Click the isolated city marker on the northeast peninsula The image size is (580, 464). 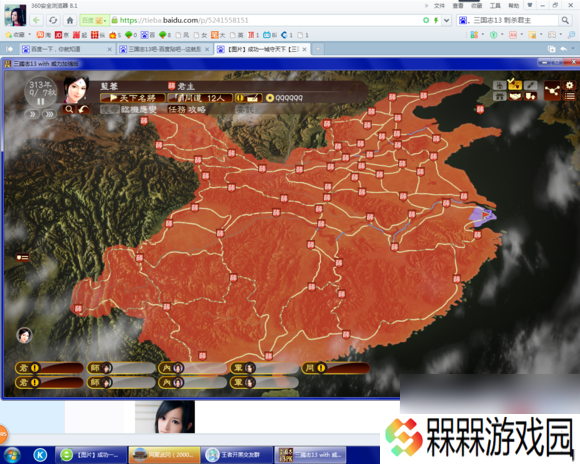coord(480,110)
